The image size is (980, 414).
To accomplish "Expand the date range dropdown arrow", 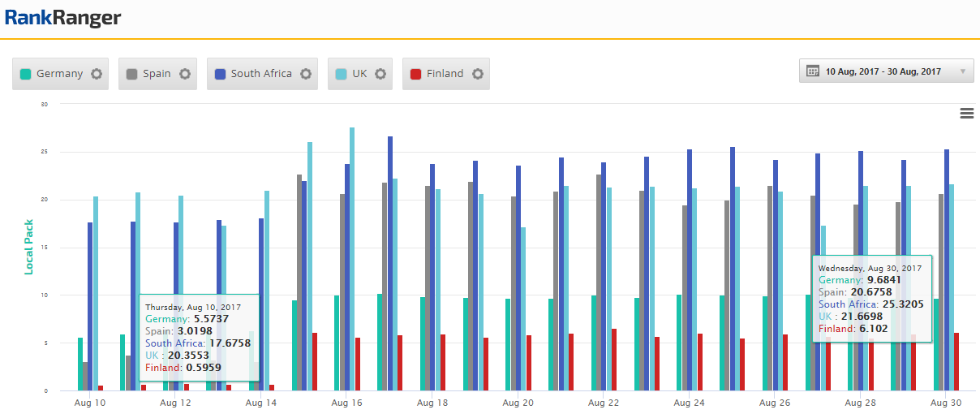I will coord(963,71).
